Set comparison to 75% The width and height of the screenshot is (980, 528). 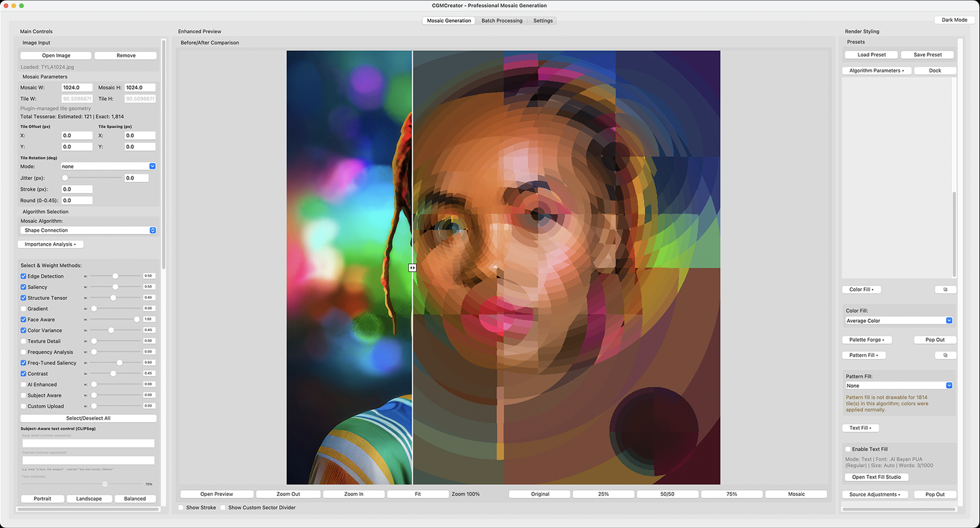(732, 494)
